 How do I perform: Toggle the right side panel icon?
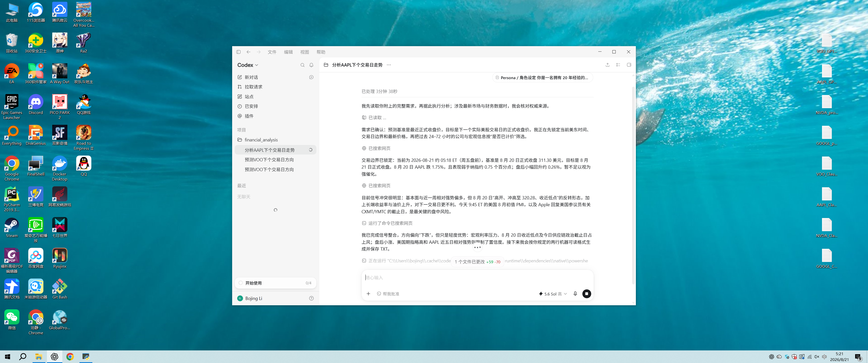(x=629, y=65)
